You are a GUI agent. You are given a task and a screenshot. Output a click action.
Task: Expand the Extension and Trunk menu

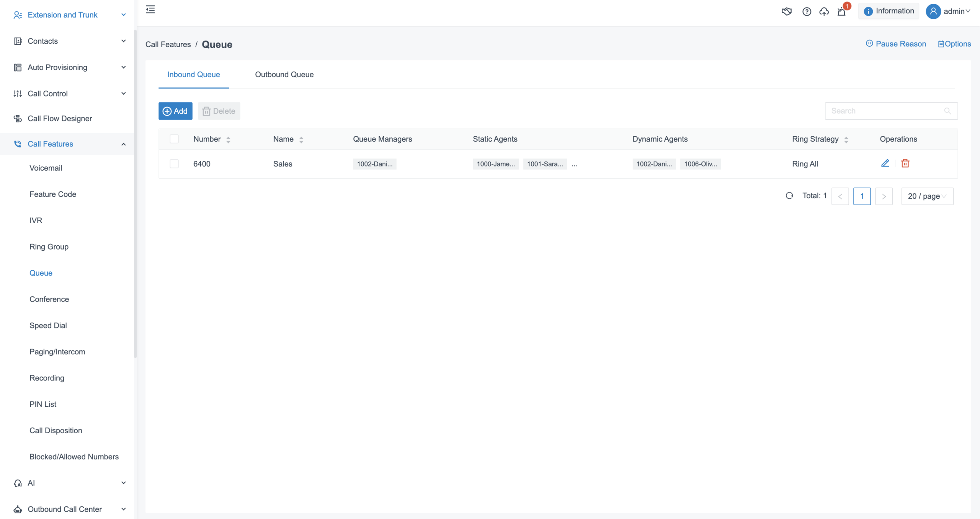click(67, 15)
